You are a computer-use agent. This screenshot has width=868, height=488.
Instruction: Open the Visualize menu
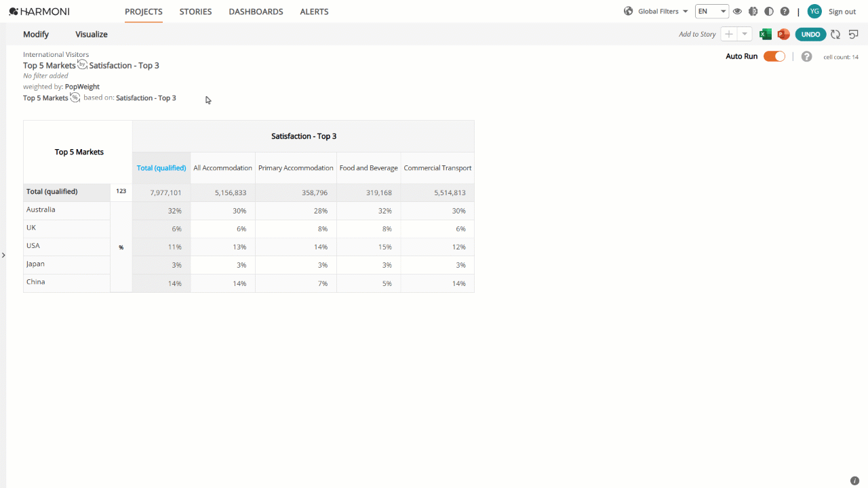tap(92, 35)
